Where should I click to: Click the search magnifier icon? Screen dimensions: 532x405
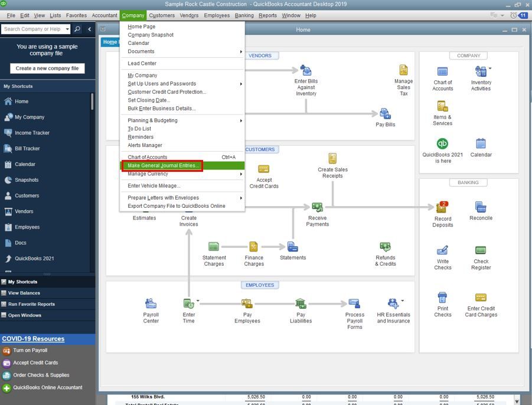77,29
